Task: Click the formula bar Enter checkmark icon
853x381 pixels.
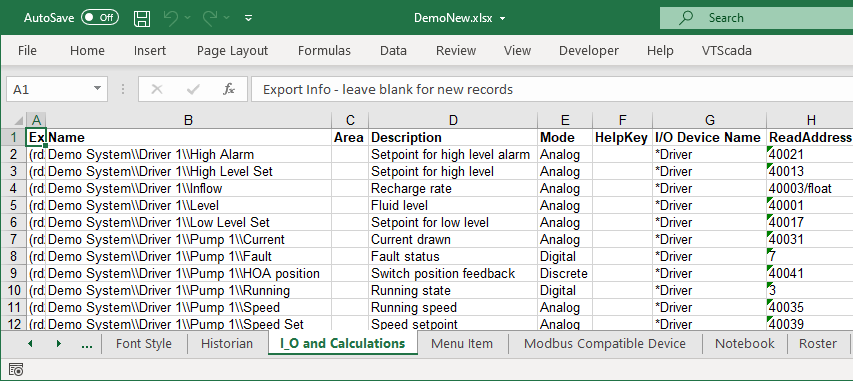Action: point(193,89)
